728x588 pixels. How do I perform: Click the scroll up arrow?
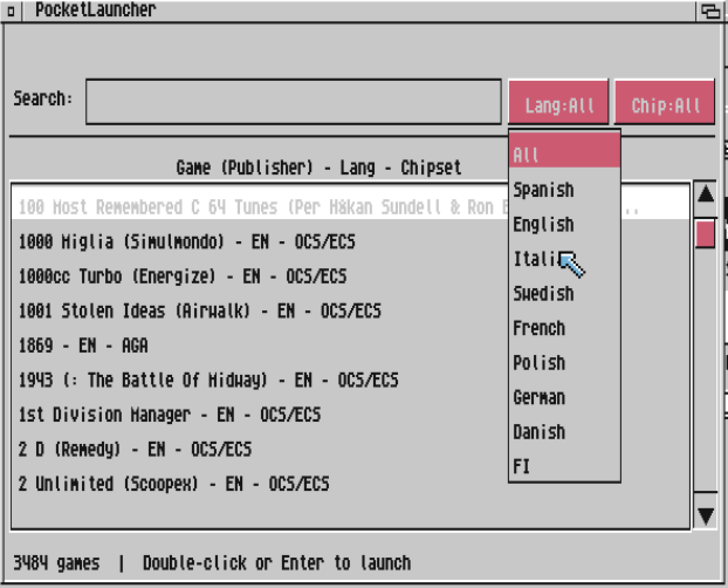pyautogui.click(x=706, y=195)
